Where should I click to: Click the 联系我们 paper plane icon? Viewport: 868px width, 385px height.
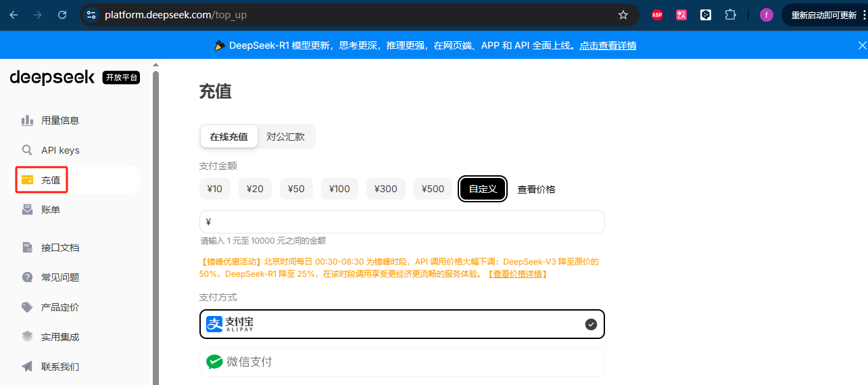(27, 367)
